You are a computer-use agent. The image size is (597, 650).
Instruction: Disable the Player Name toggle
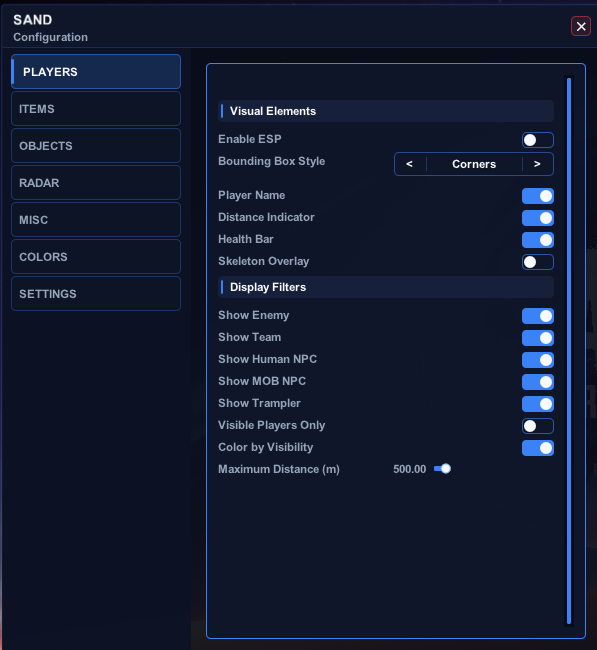click(x=537, y=196)
